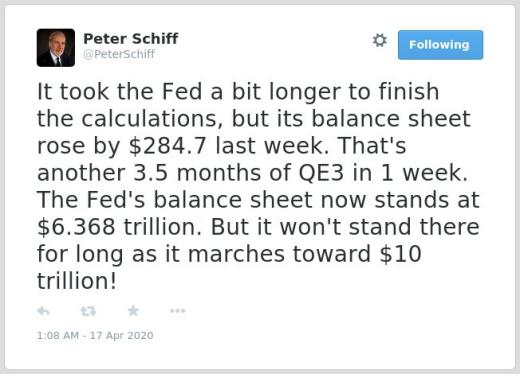Visit the @PeterSchiff handle link
Screen dimensions: 520x374
coord(119,54)
